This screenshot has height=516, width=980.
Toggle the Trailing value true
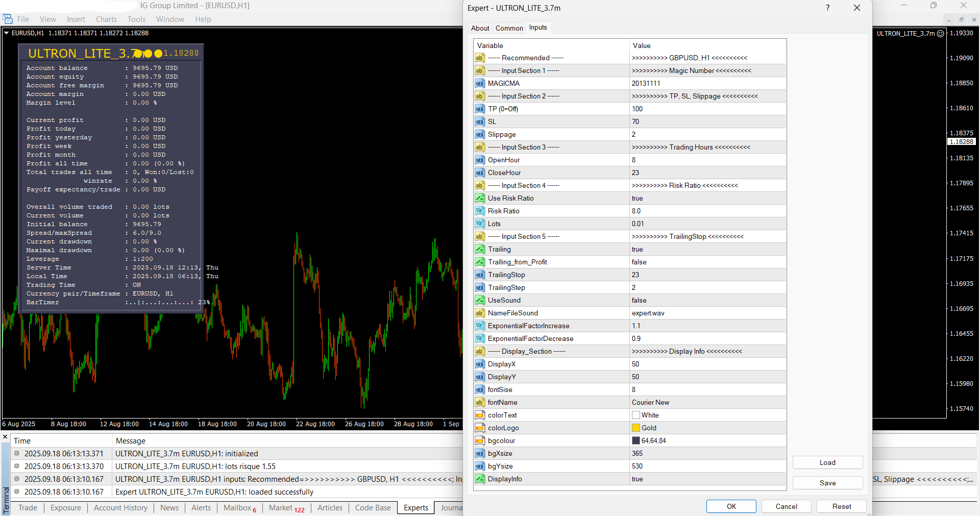(x=637, y=249)
